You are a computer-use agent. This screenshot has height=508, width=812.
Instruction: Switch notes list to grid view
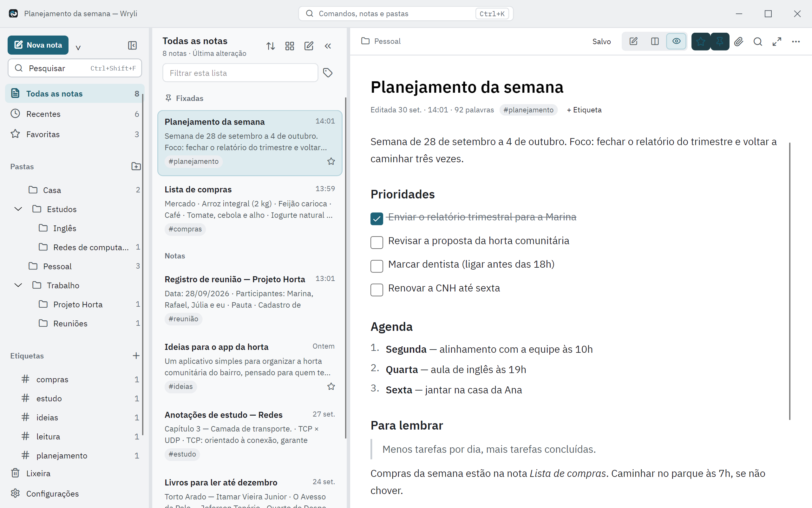click(290, 46)
